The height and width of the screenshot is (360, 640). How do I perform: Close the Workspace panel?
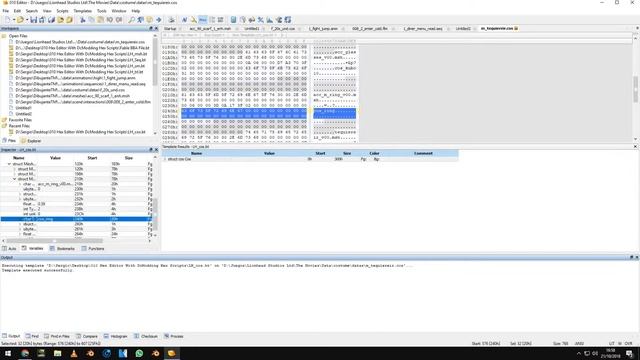point(156,29)
